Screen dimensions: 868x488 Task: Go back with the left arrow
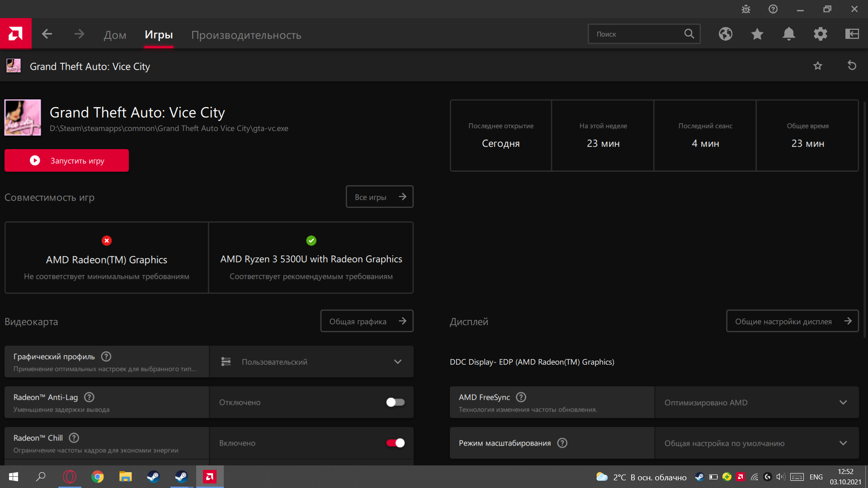(47, 34)
